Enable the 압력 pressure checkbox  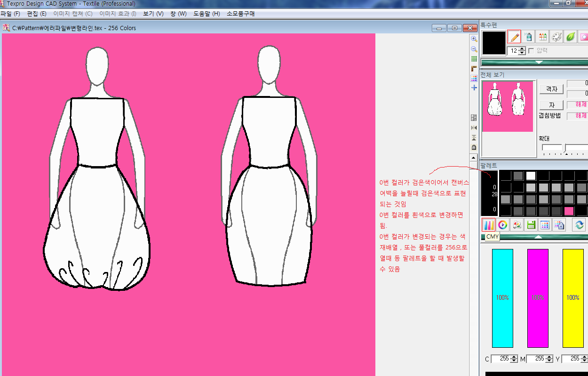[531, 50]
